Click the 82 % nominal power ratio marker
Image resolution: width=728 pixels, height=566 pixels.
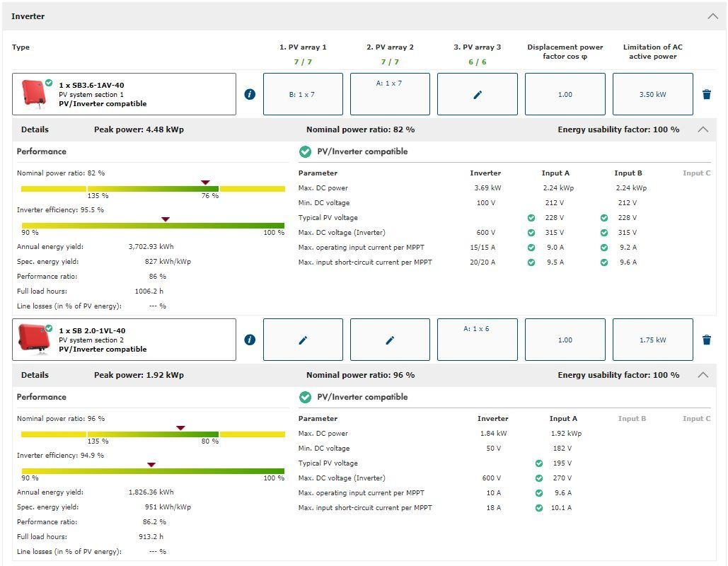click(206, 183)
